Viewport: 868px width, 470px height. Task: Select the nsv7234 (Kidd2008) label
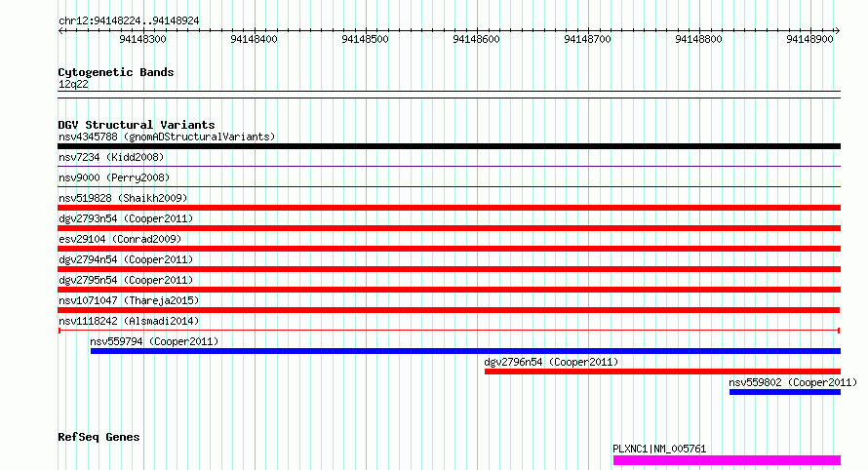tap(111, 157)
